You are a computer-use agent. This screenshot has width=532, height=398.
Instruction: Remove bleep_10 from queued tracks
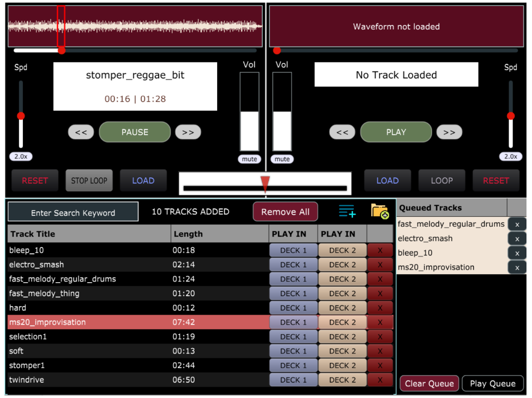517,253
